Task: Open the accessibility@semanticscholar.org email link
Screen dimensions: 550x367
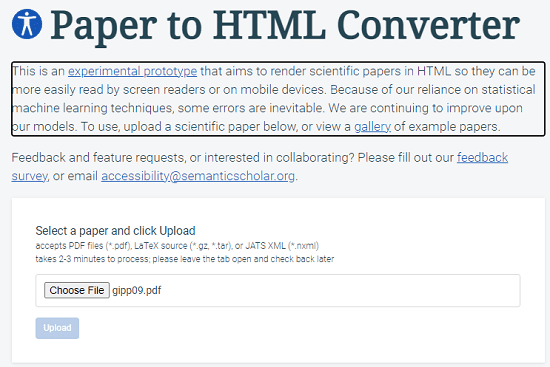Action: coord(198,176)
